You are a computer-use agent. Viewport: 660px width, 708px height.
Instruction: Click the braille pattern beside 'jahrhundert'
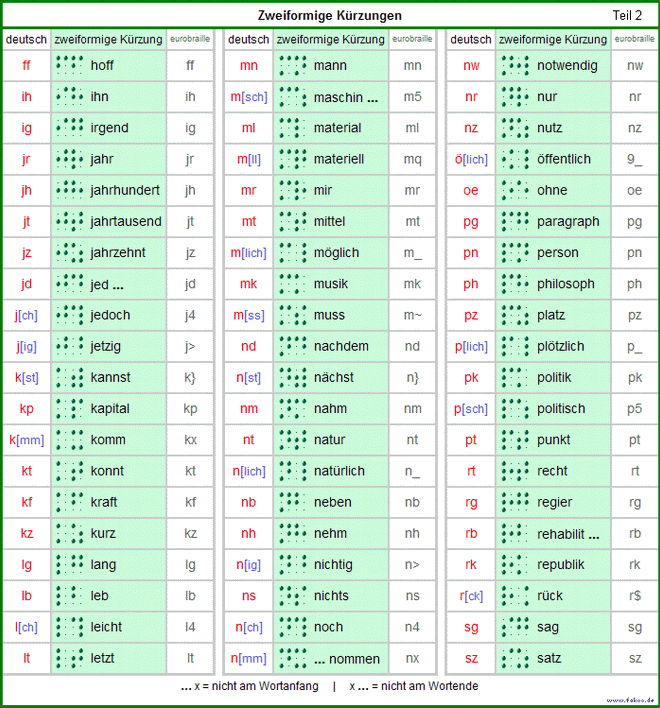coord(70,190)
